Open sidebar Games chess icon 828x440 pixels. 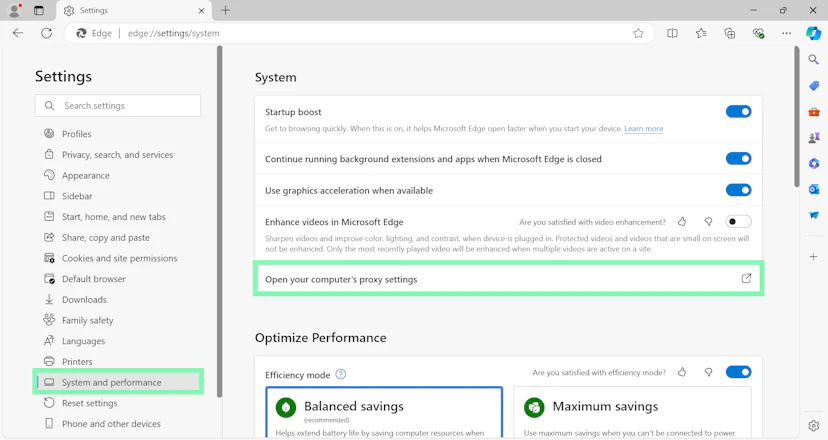tap(814, 137)
